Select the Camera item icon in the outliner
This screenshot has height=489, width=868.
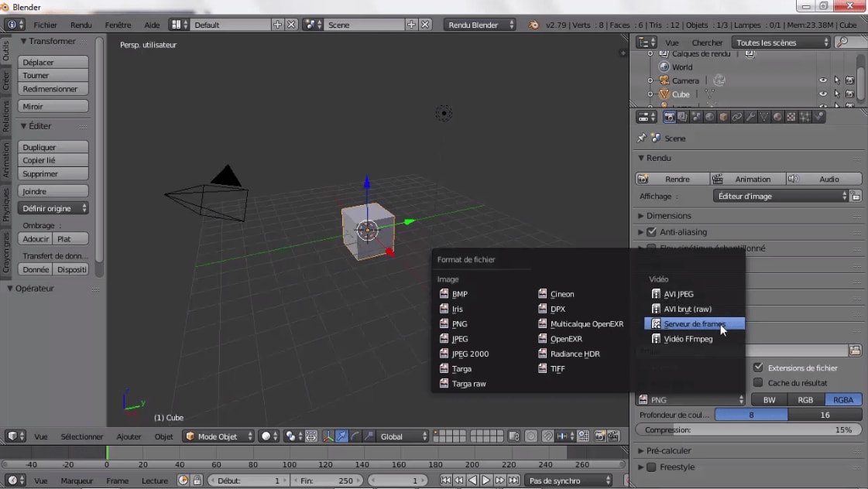pyautogui.click(x=664, y=80)
